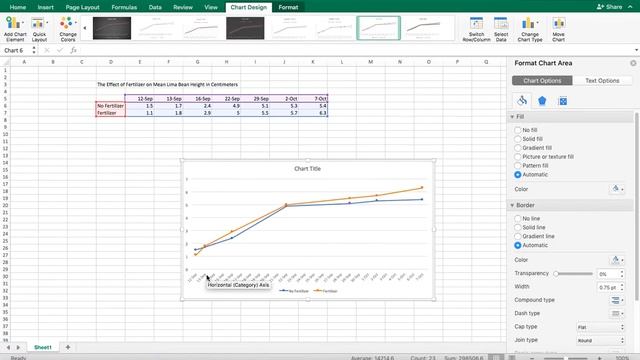Open the Page Layout tab
640x360 pixels.
click(x=82, y=7)
